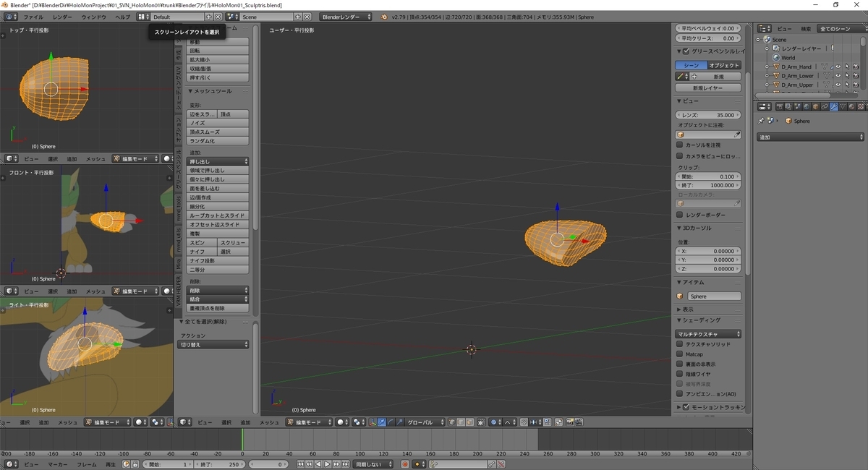Open the Mesh Data properties tab icon

click(843, 106)
